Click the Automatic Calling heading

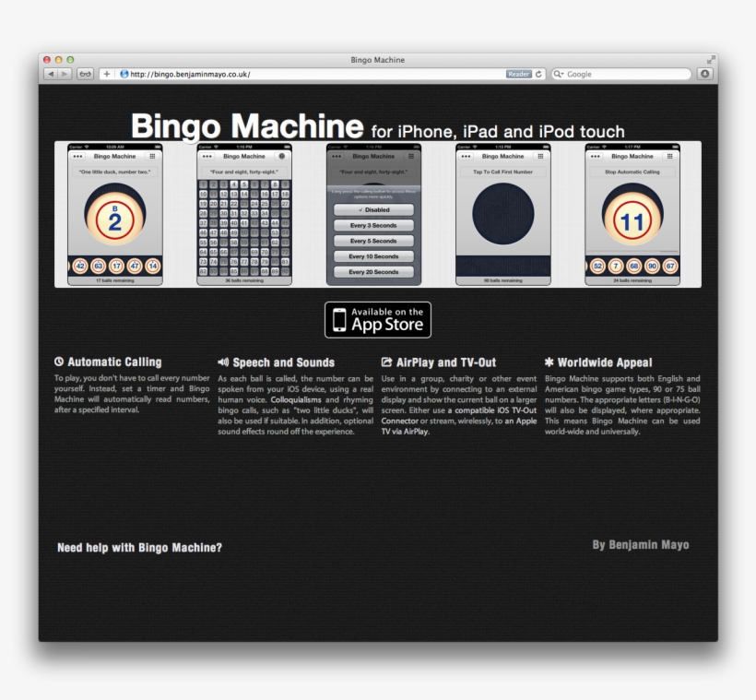pyautogui.click(x=114, y=362)
